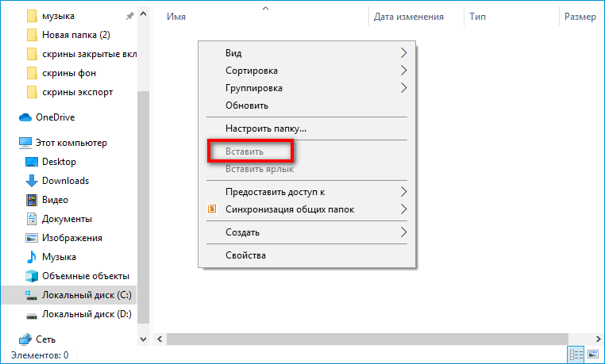Viewport: 605px width, 364px height.
Task: Select the Этот компьютер monitor icon
Action: pyautogui.click(x=25, y=143)
